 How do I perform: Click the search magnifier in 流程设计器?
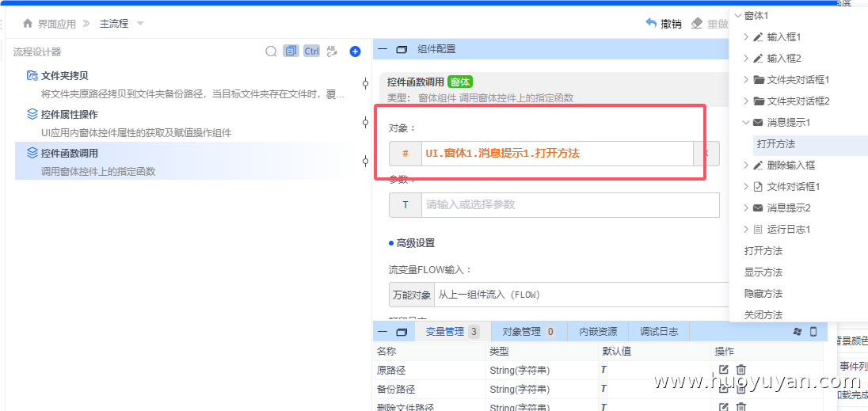271,51
